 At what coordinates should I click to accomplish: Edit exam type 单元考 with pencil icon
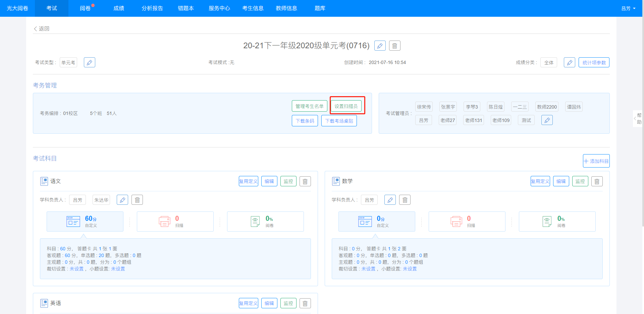tap(89, 63)
